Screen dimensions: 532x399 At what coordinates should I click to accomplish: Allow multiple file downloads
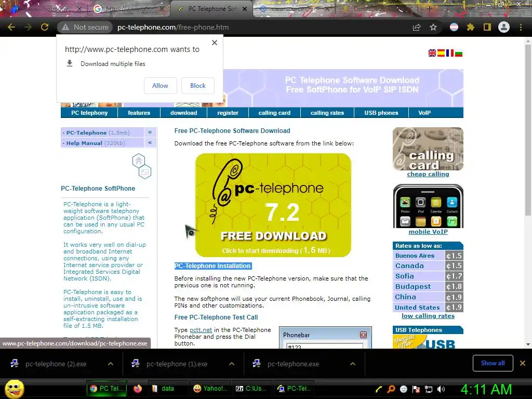(x=160, y=86)
